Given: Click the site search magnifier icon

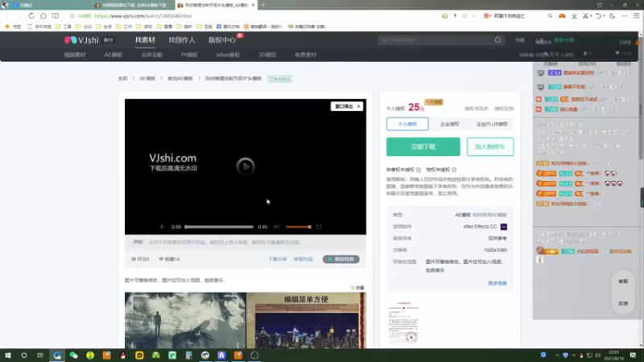Looking at the screenshot, I should tap(497, 40).
